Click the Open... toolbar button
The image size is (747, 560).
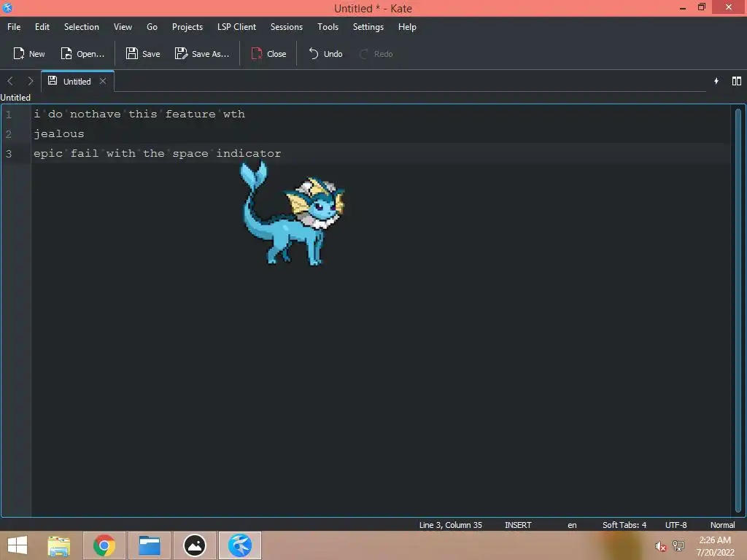coord(82,54)
